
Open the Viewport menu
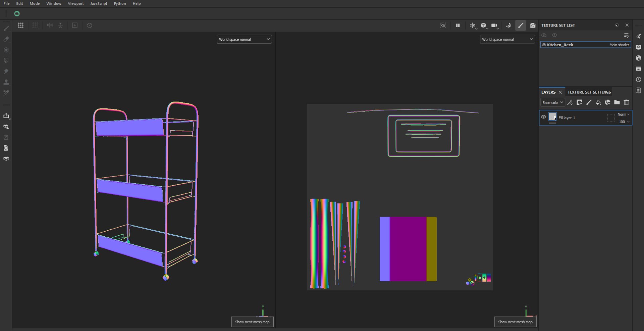coord(76,3)
